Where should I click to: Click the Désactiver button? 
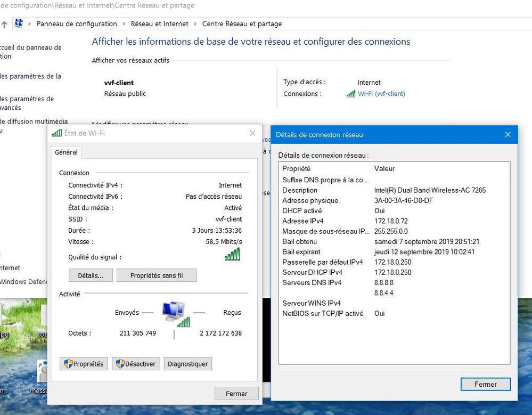click(x=136, y=364)
